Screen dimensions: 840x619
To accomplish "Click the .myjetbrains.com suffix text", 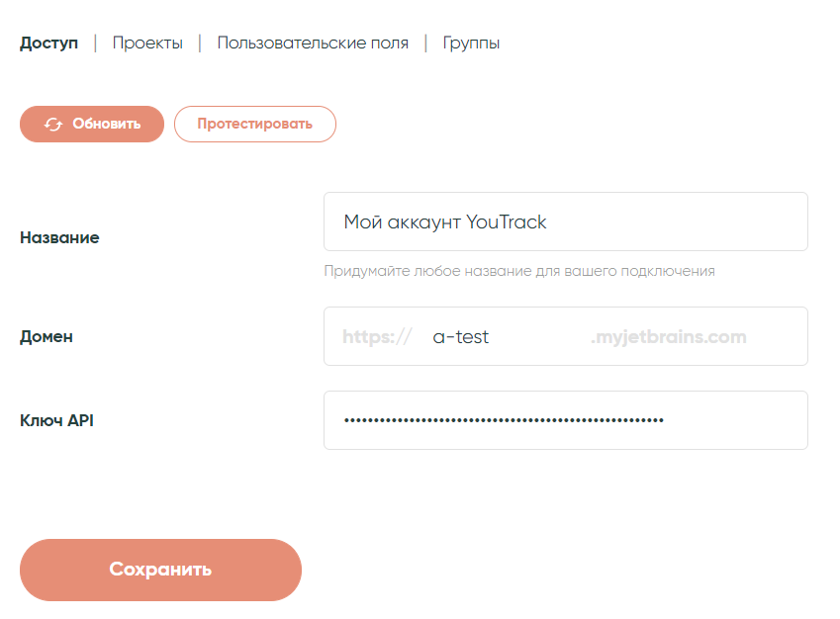I will [x=668, y=337].
